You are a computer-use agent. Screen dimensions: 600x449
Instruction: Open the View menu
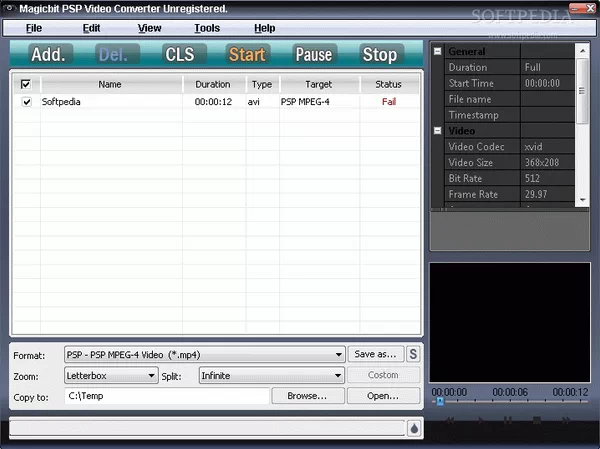(149, 28)
